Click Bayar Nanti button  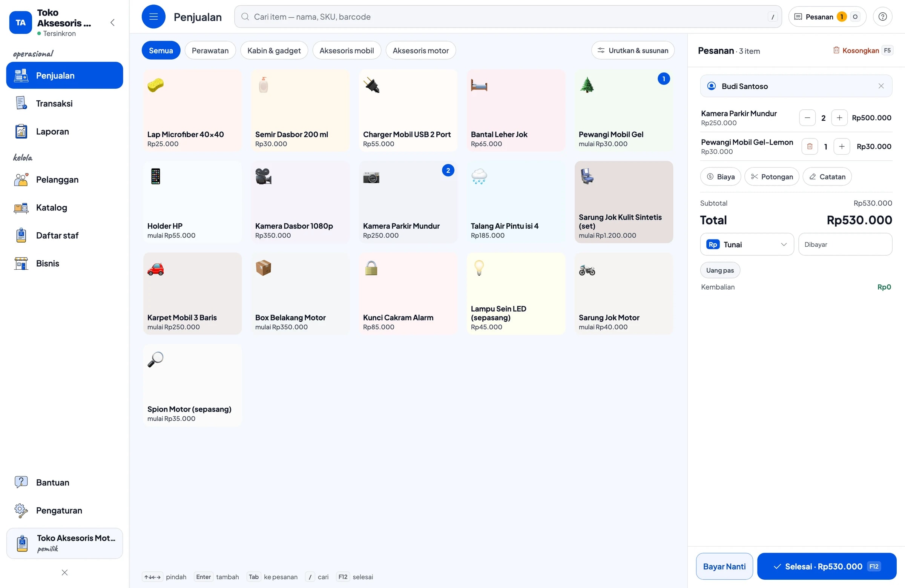pyautogui.click(x=724, y=567)
